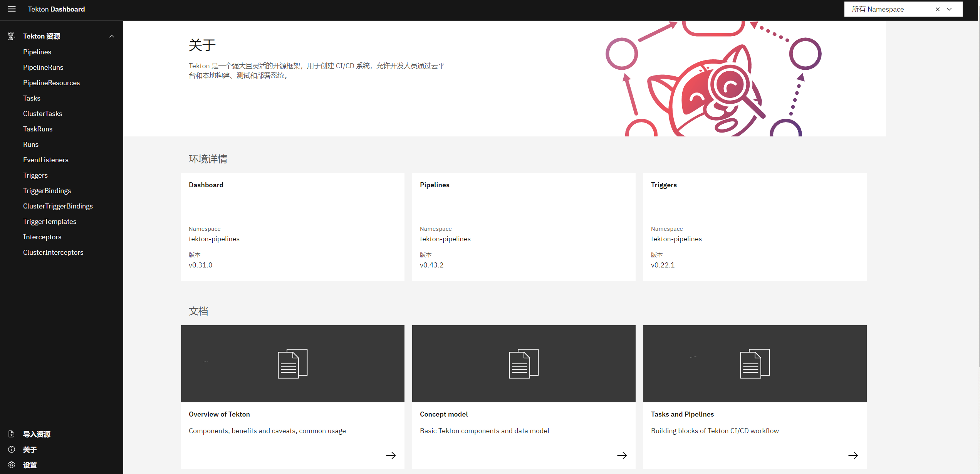
Task: Select the 导入资源 import icon
Action: pos(11,434)
